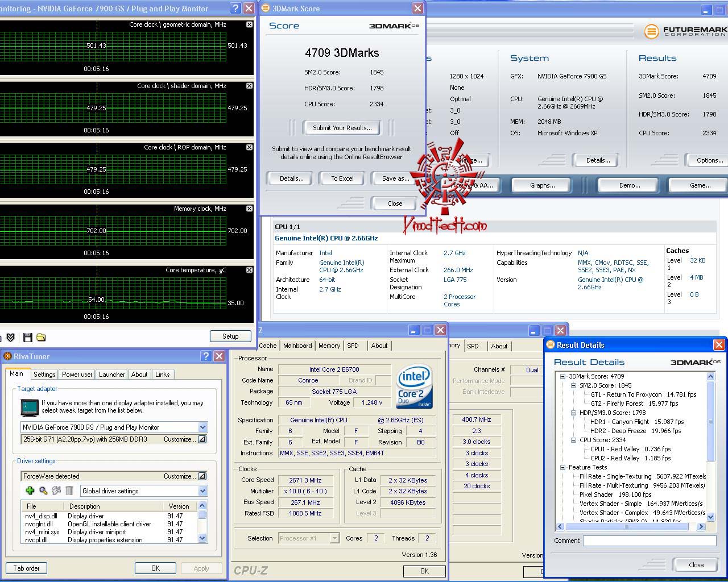Screen dimensions: 728x582
Task: Close the Memory clock graph panel
Action: [249, 209]
